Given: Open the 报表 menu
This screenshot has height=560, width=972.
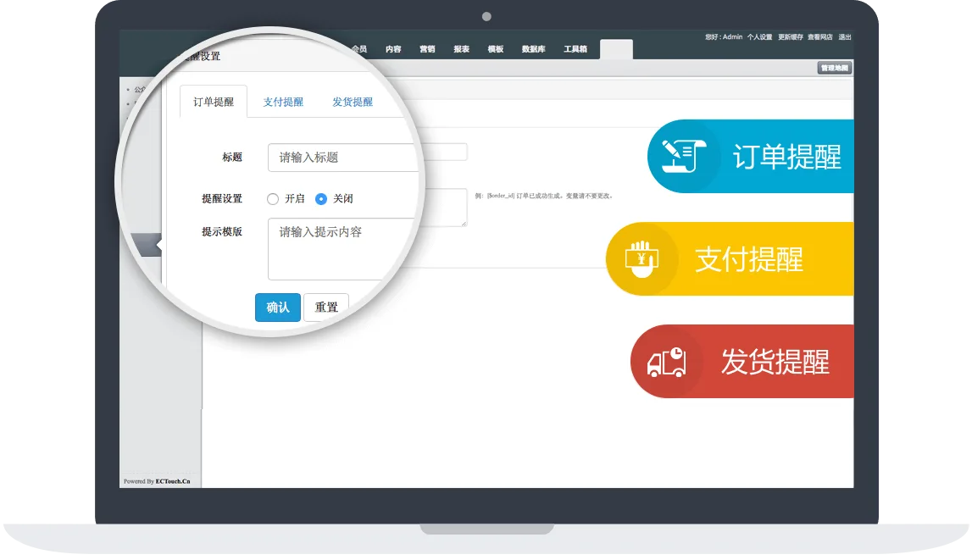Looking at the screenshot, I should 461,49.
